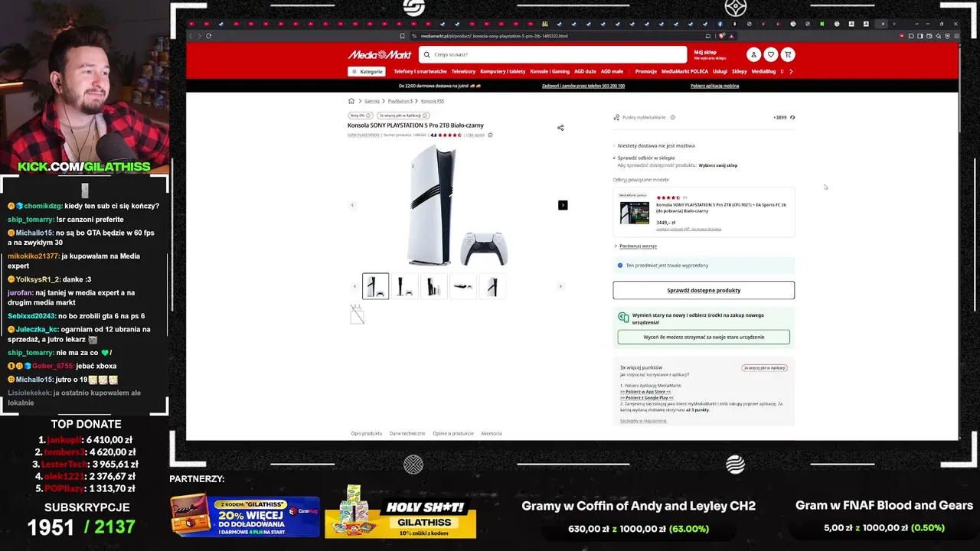
Task: Show next product image arrow
Action: coord(563,205)
